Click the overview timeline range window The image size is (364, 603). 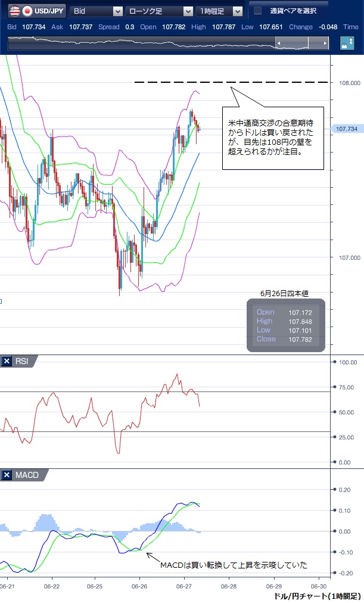292,43
